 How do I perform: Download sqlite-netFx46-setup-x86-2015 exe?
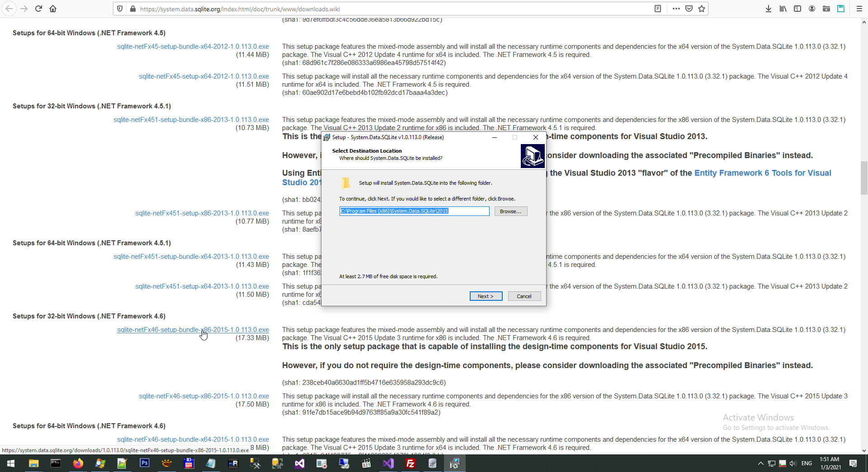[204, 396]
